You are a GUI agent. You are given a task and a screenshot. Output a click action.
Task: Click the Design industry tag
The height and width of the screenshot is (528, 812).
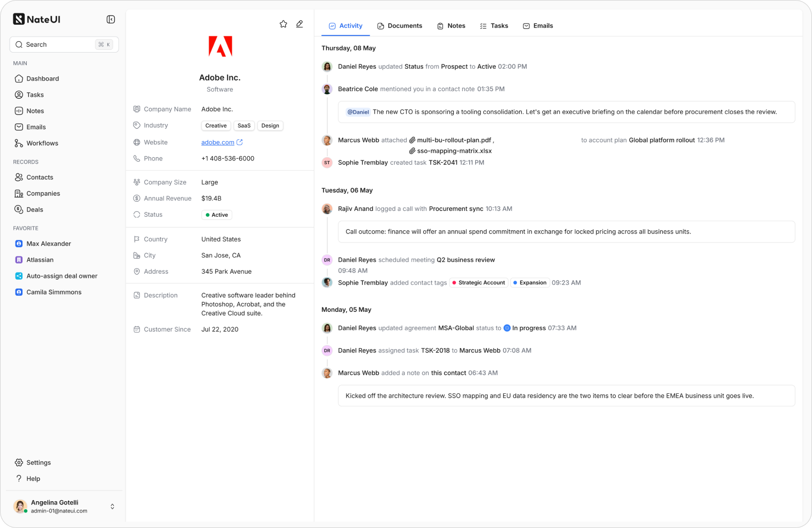click(x=270, y=126)
